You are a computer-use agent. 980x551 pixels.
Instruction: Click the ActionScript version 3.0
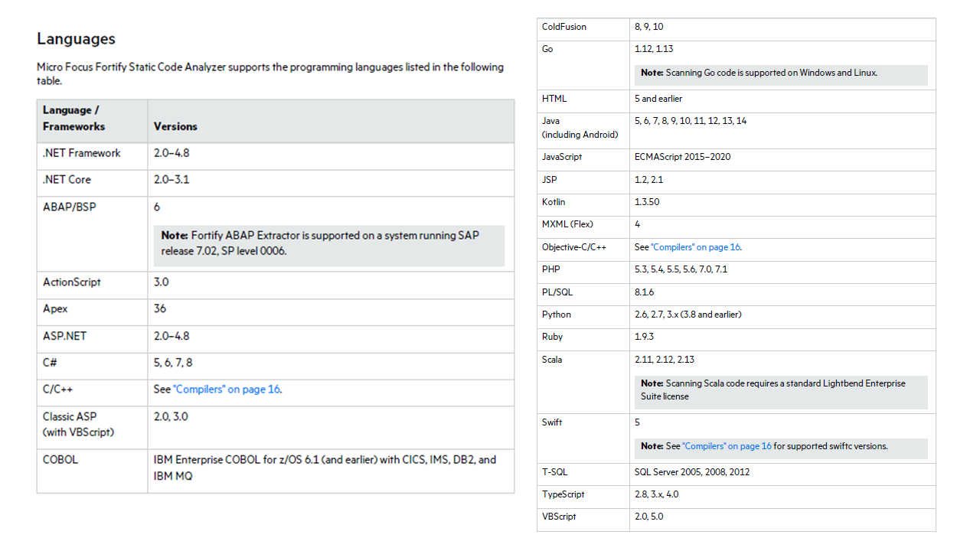click(162, 282)
